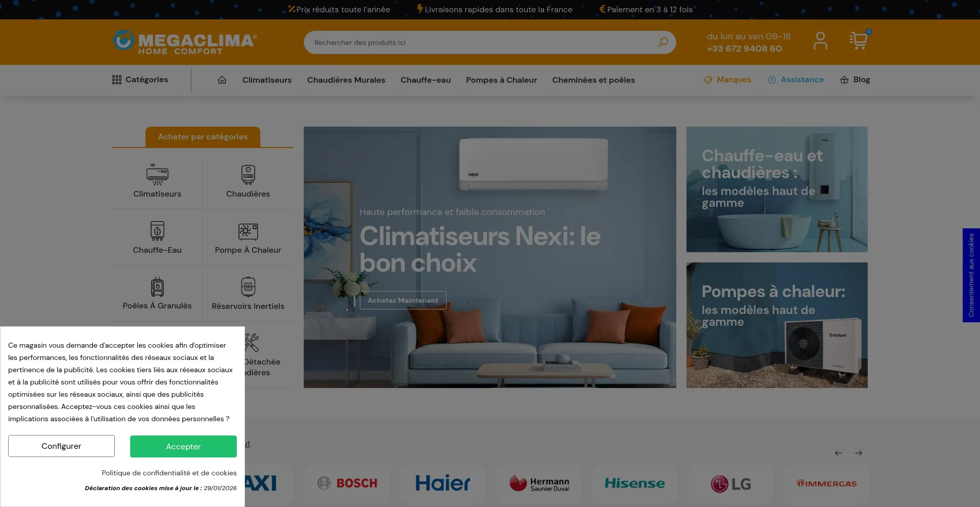The width and height of the screenshot is (980, 507).
Task: Show previous brands with left arrow
Action: (839, 453)
